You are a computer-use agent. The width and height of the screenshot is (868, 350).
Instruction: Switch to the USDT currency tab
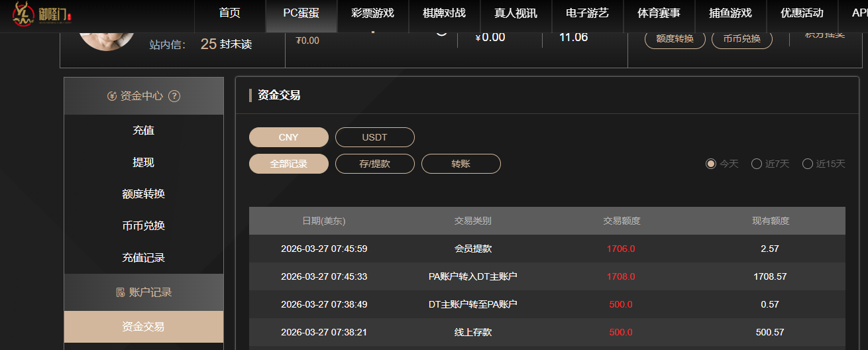click(375, 137)
